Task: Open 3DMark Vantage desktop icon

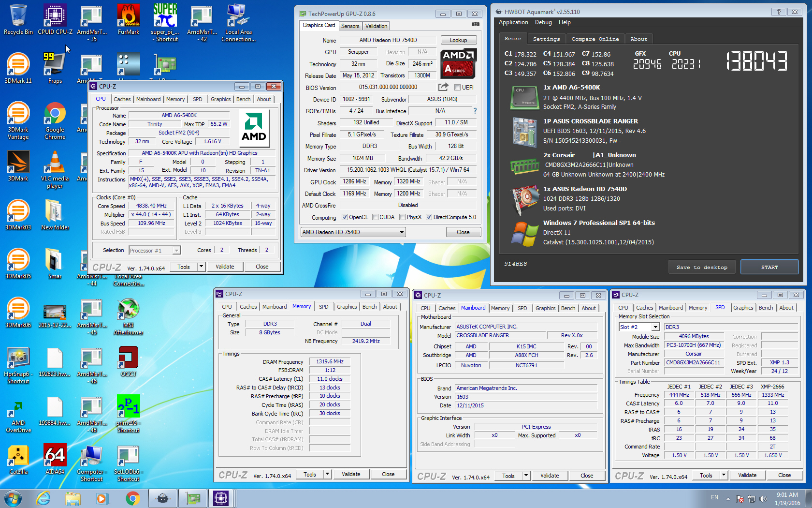Action: click(18, 121)
